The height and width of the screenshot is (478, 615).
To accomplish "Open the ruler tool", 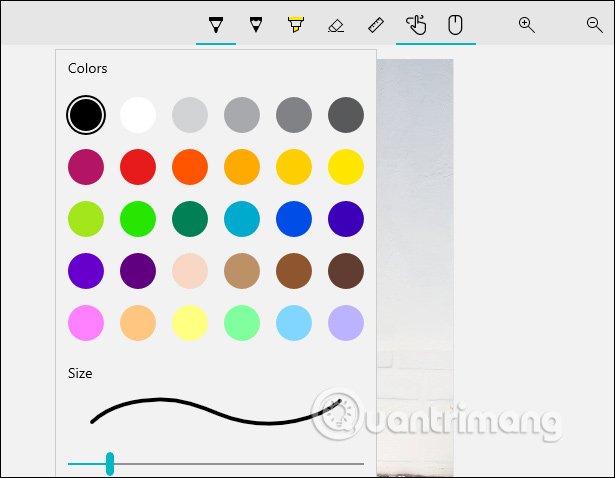I will pyautogui.click(x=376, y=25).
